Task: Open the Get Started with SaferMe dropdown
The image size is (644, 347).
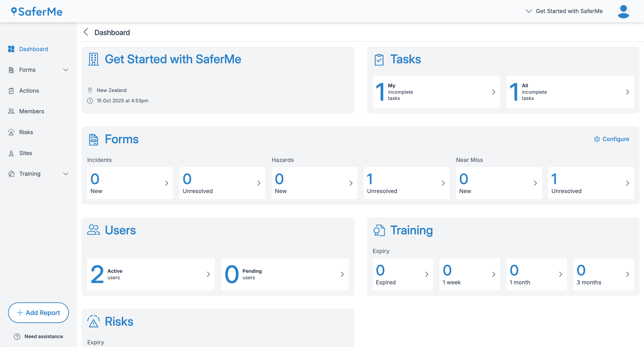Action: pyautogui.click(x=529, y=11)
